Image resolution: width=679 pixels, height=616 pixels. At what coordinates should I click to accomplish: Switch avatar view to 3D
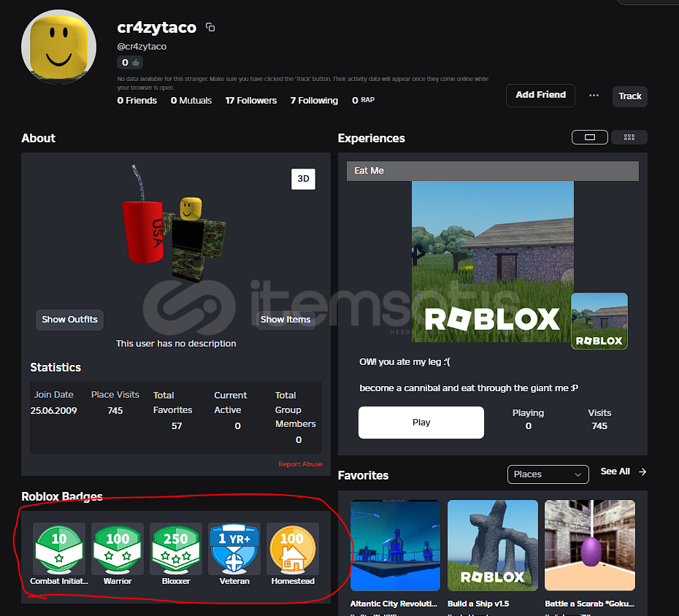click(x=303, y=179)
